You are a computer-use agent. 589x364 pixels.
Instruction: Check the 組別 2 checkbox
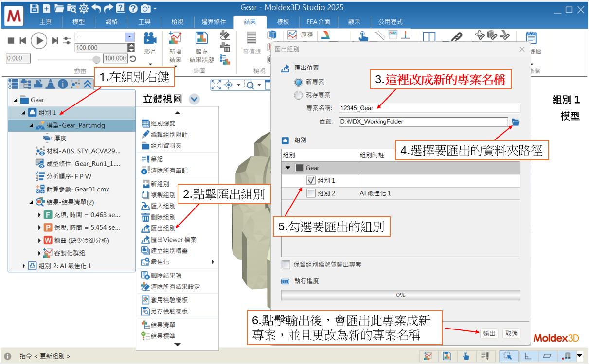[311, 193]
